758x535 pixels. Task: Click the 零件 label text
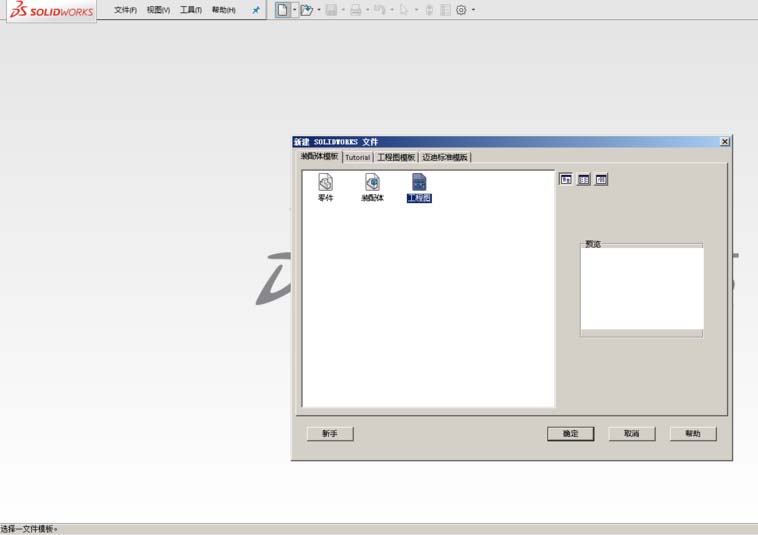point(325,198)
